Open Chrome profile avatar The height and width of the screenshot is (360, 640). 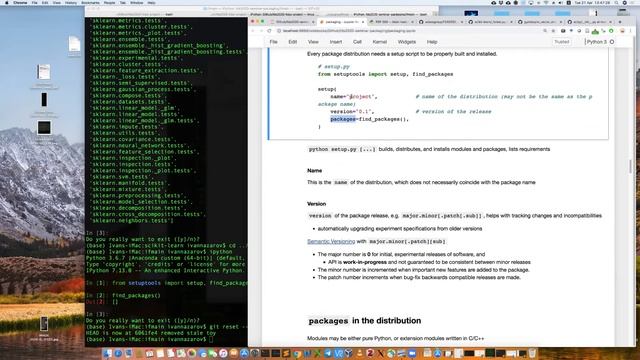(x=622, y=31)
